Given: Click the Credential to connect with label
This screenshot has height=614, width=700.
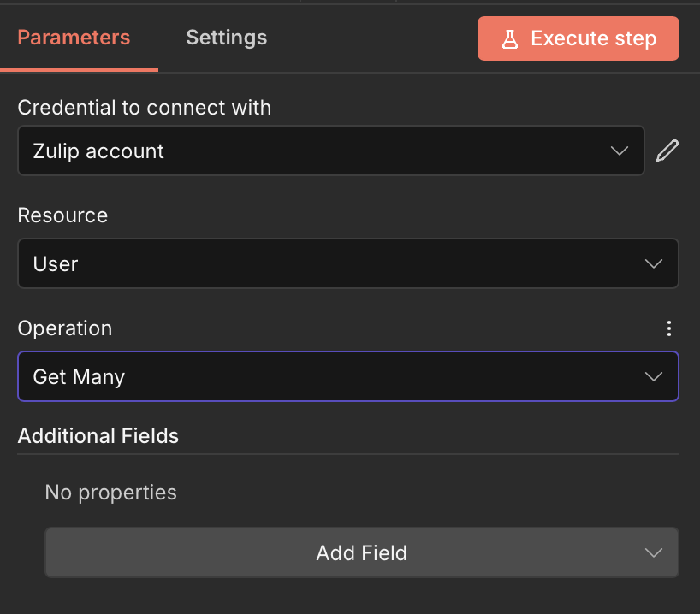Looking at the screenshot, I should coord(145,108).
